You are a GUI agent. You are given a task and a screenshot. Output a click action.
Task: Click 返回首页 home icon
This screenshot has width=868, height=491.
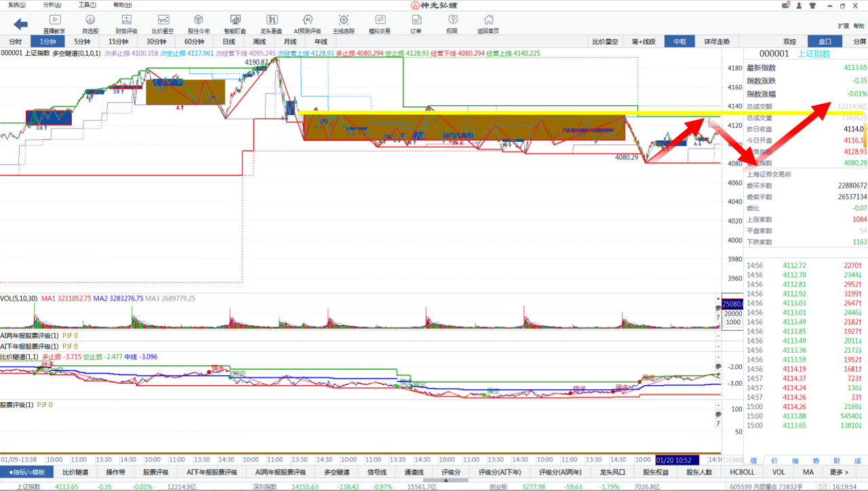point(488,24)
